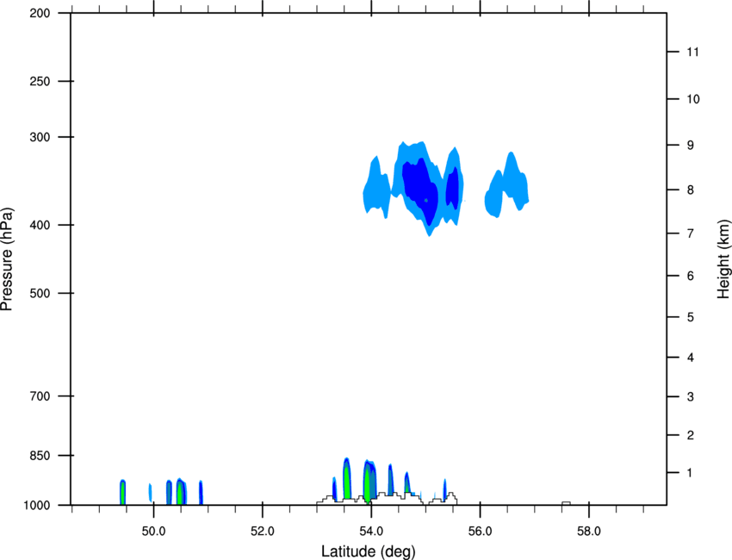This screenshot has height=560, width=732.
Task: Pick the 6 km height label
Action: pos(690,276)
